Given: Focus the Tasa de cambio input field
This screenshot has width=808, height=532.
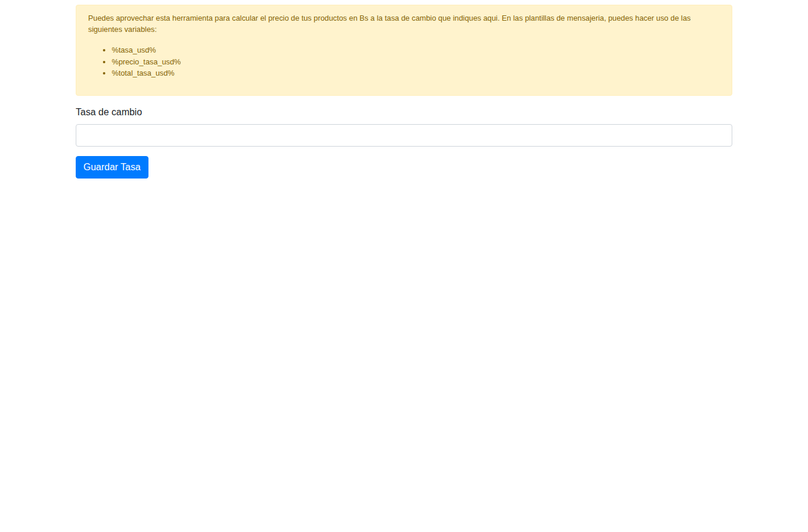Looking at the screenshot, I should [x=403, y=135].
